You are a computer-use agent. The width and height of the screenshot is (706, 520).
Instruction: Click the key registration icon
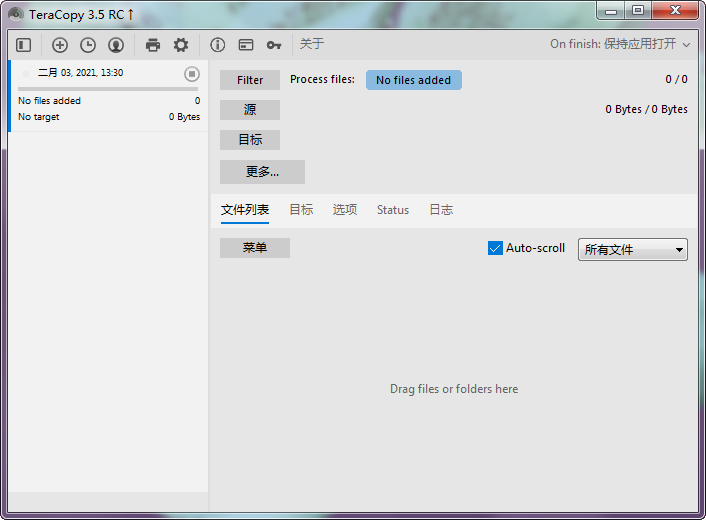click(274, 45)
